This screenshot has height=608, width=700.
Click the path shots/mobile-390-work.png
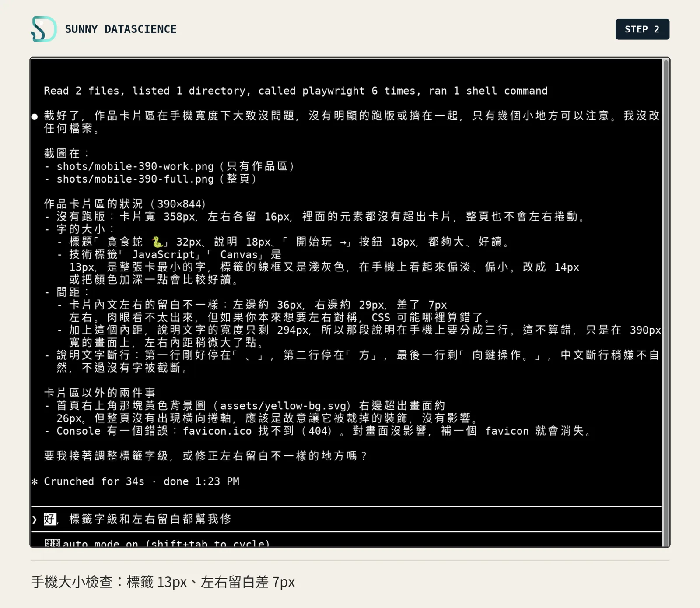[135, 166]
